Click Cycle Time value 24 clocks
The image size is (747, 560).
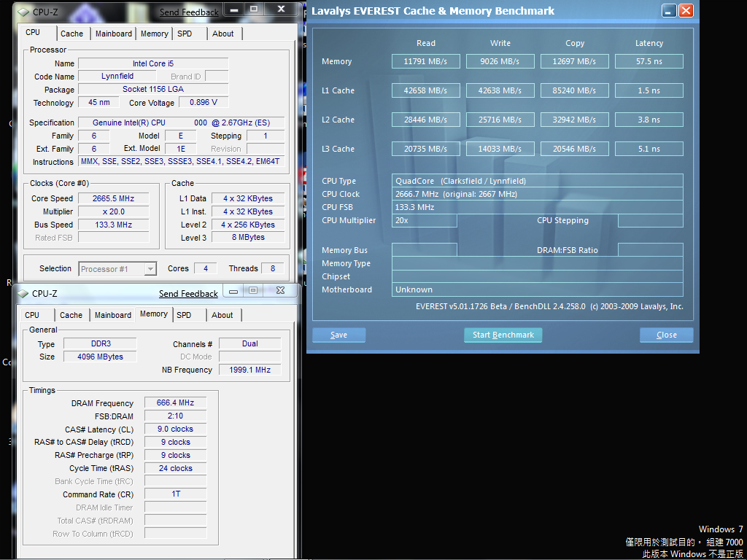[x=175, y=468]
